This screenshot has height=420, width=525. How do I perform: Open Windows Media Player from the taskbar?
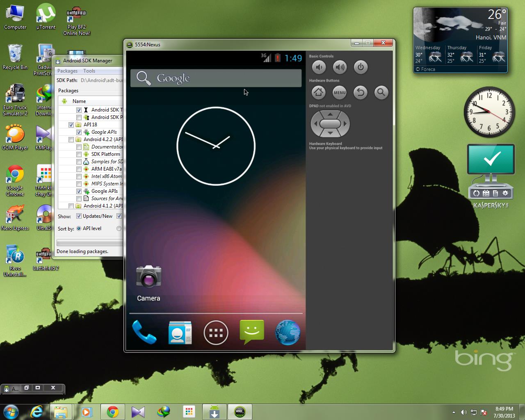87,411
